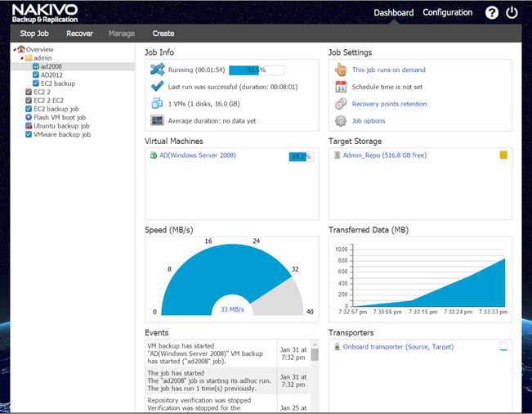Click the AD(Windows Server 2008) VM icon

point(154,155)
